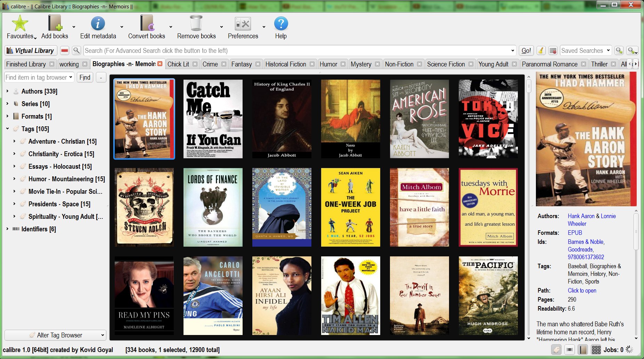
Task: Click the Favourites star icon
Action: (x=20, y=24)
